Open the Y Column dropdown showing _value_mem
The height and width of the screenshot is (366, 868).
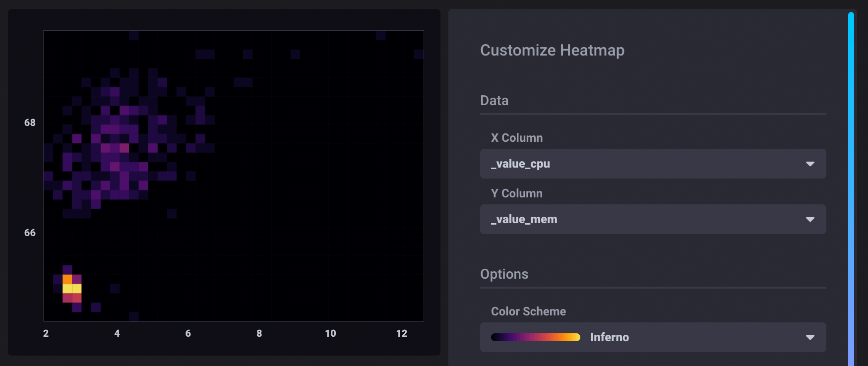coord(645,219)
